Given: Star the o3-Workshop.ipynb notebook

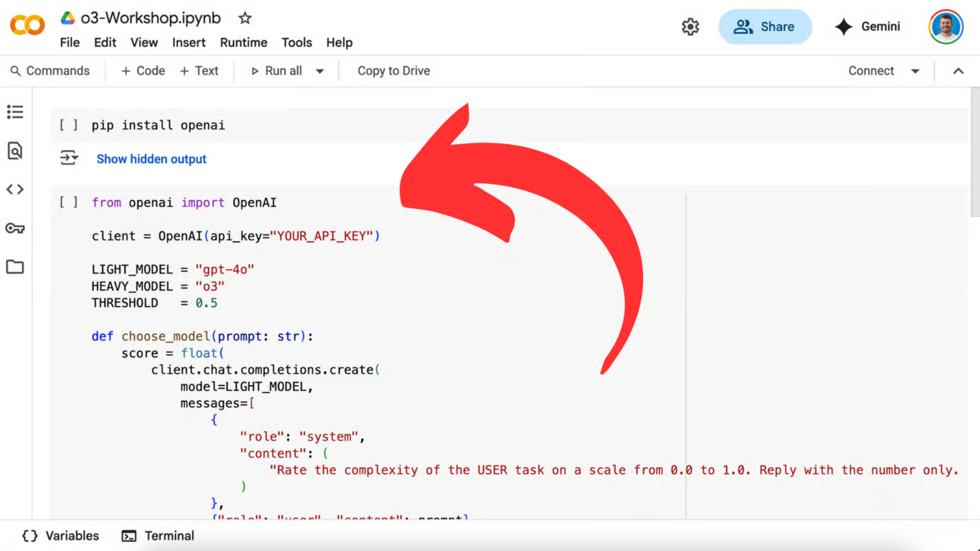Looking at the screenshot, I should (244, 18).
